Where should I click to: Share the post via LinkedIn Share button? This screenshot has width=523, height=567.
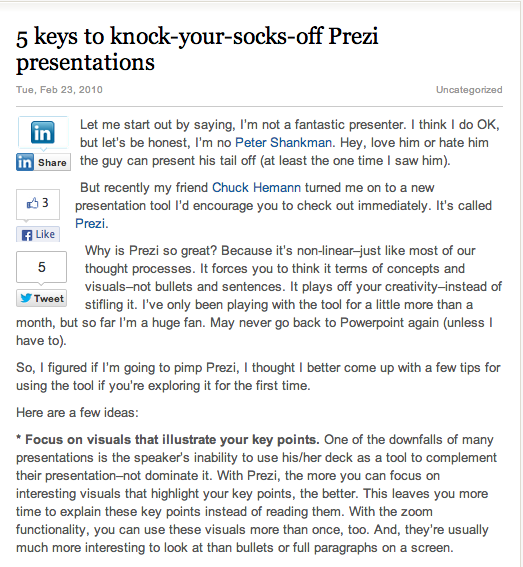[x=43, y=162]
